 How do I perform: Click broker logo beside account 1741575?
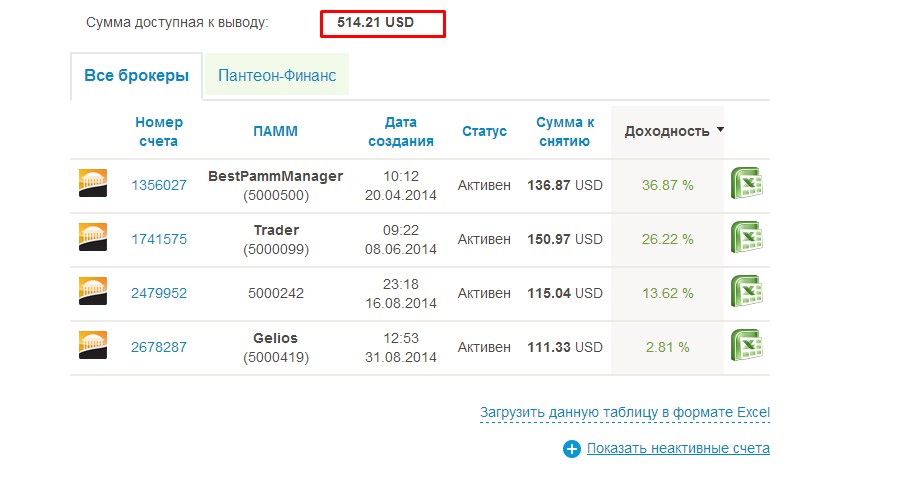[x=93, y=238]
